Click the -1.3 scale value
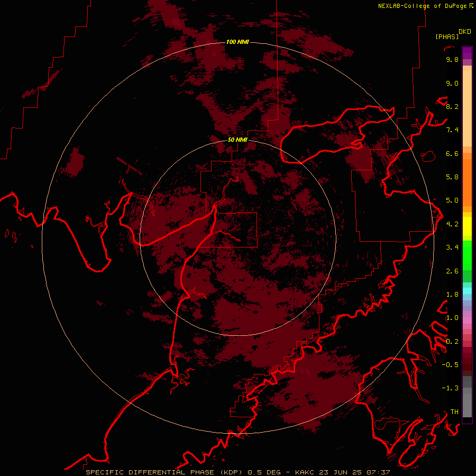Viewport: 476px width, 476px height. click(x=450, y=388)
